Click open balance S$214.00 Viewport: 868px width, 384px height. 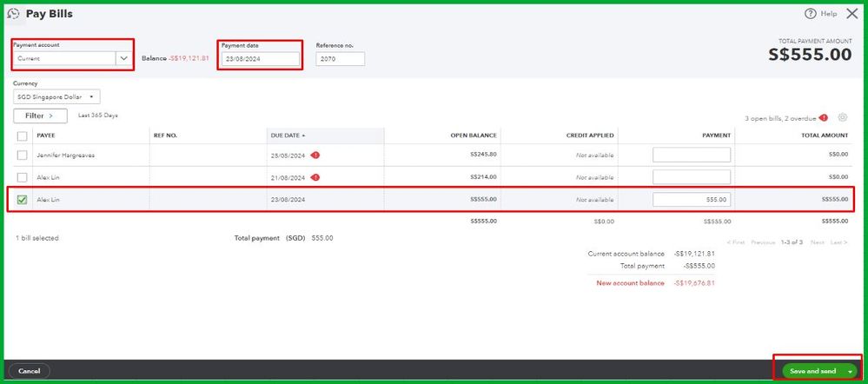[x=483, y=177]
